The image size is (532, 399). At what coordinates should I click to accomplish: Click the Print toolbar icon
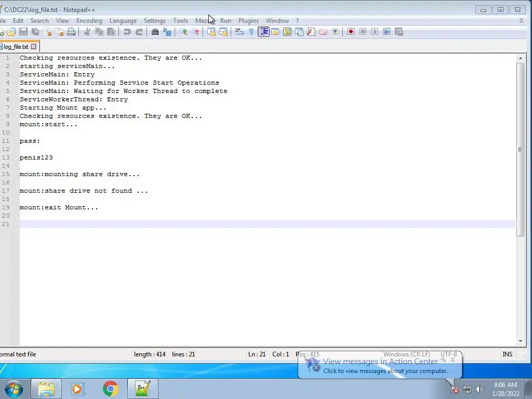pos(71,32)
